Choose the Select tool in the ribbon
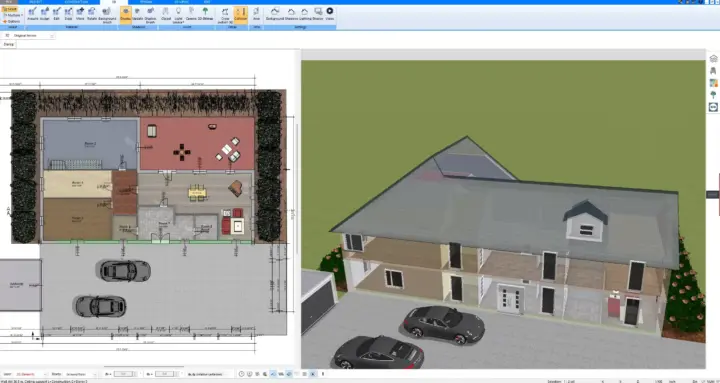The width and height of the screenshot is (720, 383). [x=10, y=9]
